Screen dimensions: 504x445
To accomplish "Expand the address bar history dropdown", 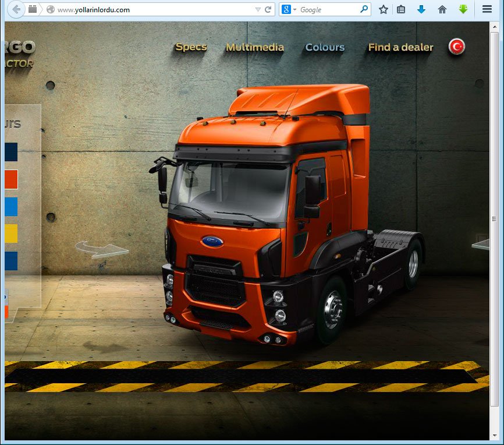I will (x=258, y=9).
